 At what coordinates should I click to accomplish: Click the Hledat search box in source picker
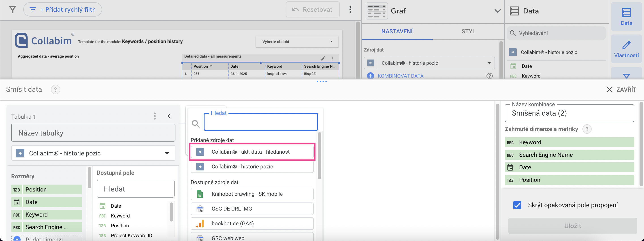[x=260, y=122]
